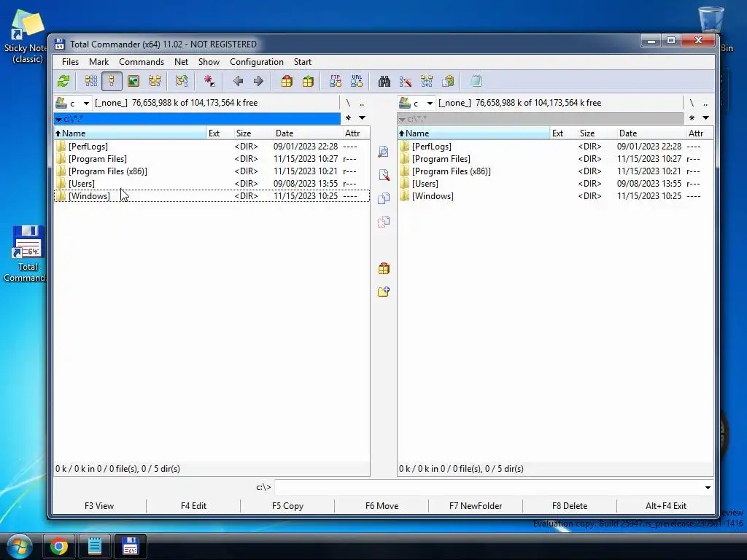
Task: Sort left panel by Size column header
Action: click(x=253, y=133)
